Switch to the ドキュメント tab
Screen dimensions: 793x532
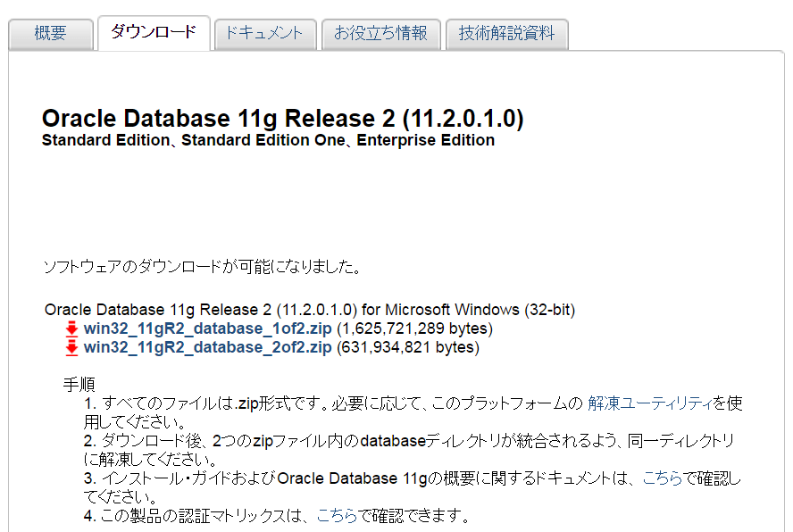coord(265,34)
